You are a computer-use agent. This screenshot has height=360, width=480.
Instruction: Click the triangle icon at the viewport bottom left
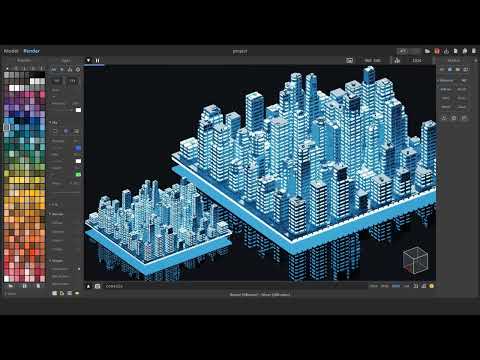88,286
